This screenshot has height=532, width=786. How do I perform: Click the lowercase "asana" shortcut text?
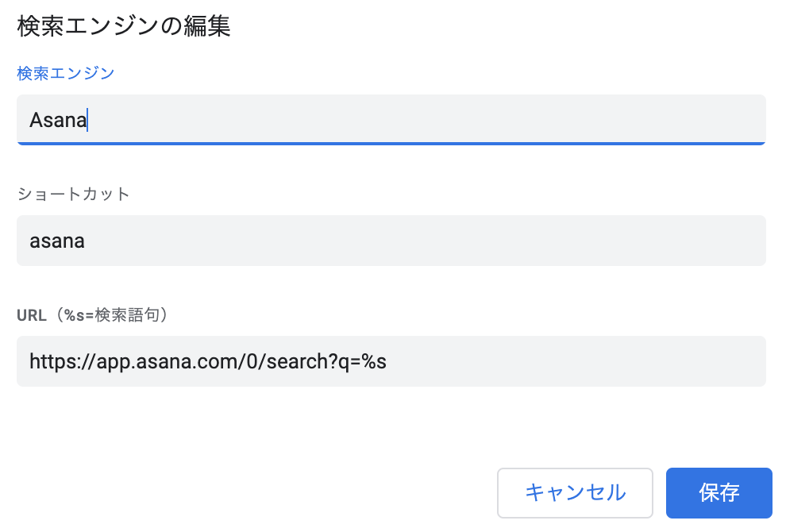57,241
